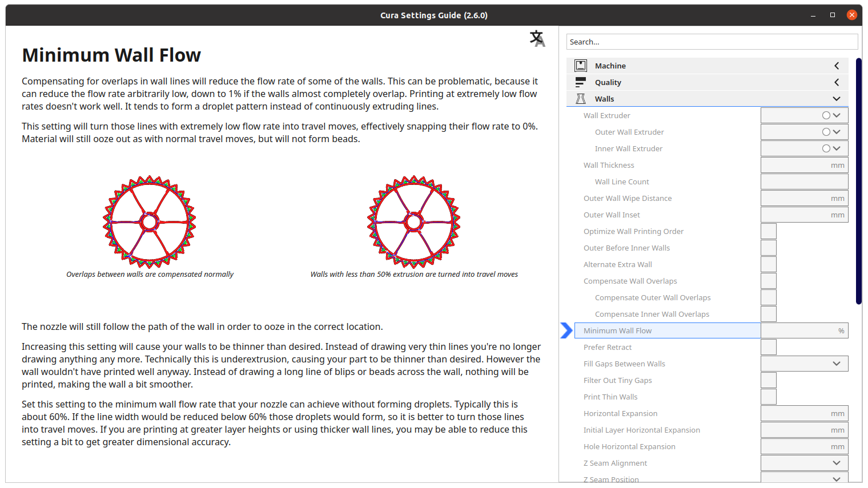Click the Machine category icon

tap(581, 66)
